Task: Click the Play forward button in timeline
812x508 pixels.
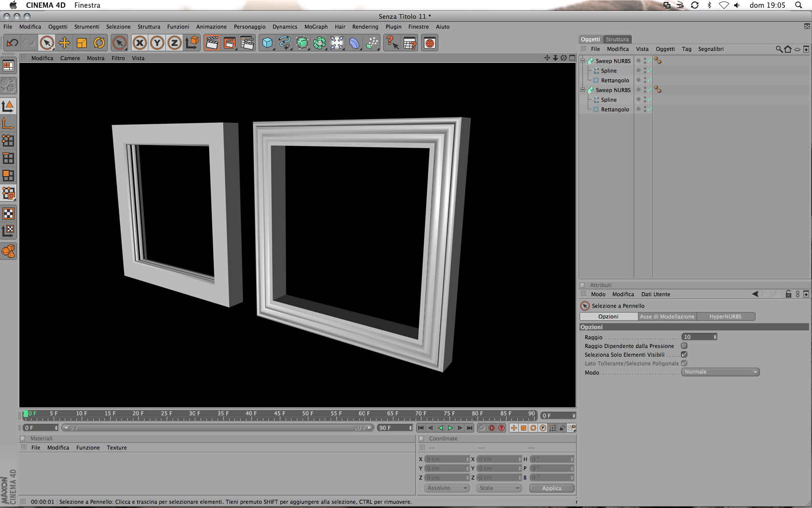Action: tap(450, 428)
